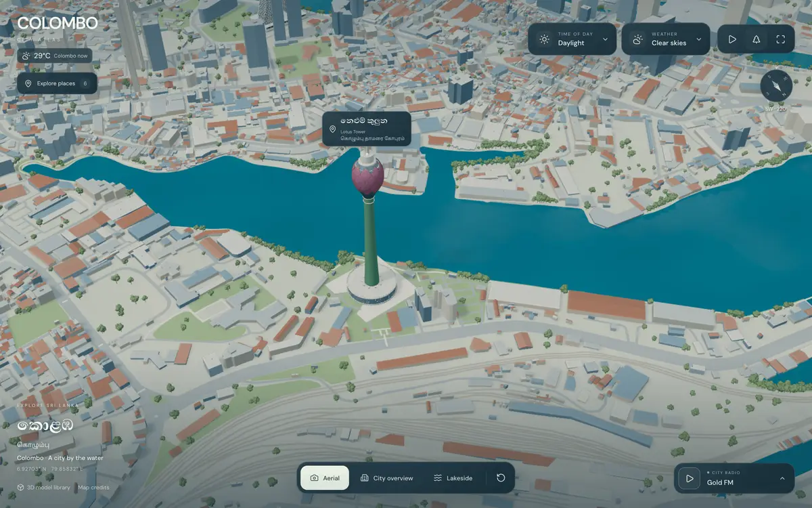Screen dimensions: 812x508
Task: Click the waves icon in Lakeside
Action: point(437,478)
